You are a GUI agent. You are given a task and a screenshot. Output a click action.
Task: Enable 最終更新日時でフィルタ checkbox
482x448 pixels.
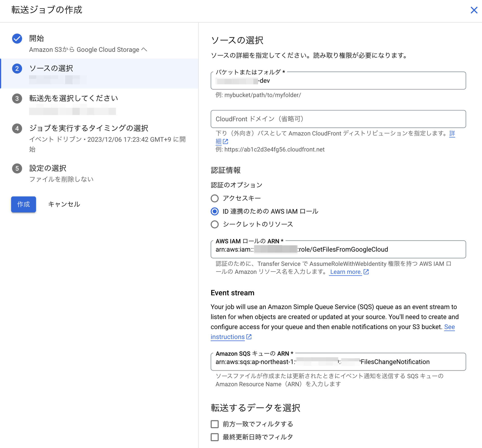click(x=214, y=437)
